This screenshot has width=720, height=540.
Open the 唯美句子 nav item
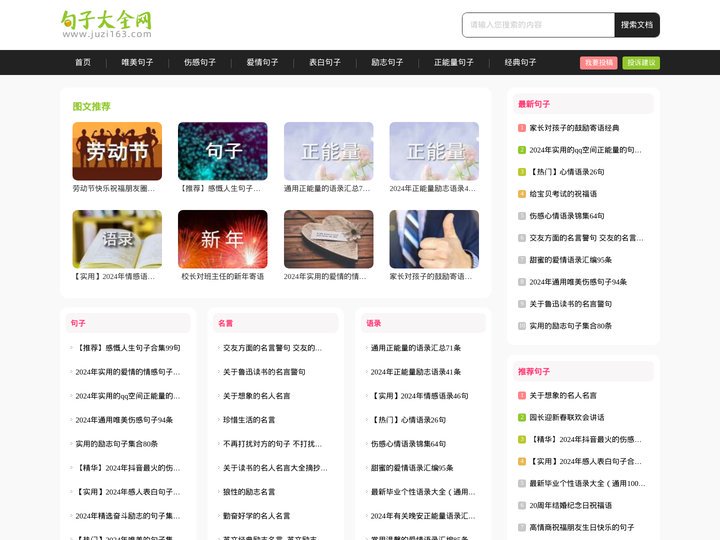point(137,62)
